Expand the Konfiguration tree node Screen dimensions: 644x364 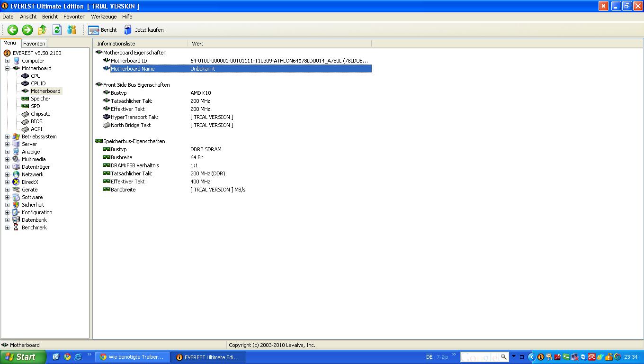7,212
